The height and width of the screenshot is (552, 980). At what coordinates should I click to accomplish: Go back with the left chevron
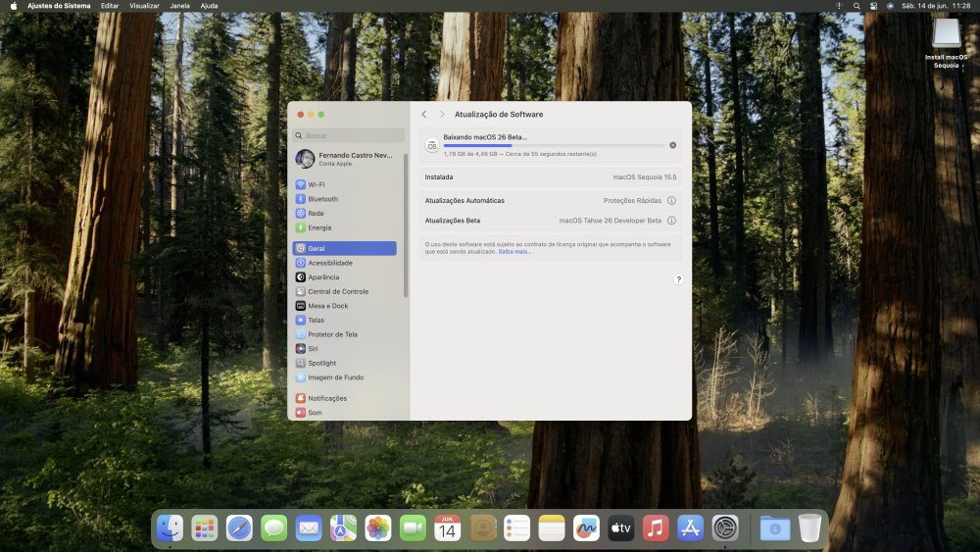(x=423, y=115)
